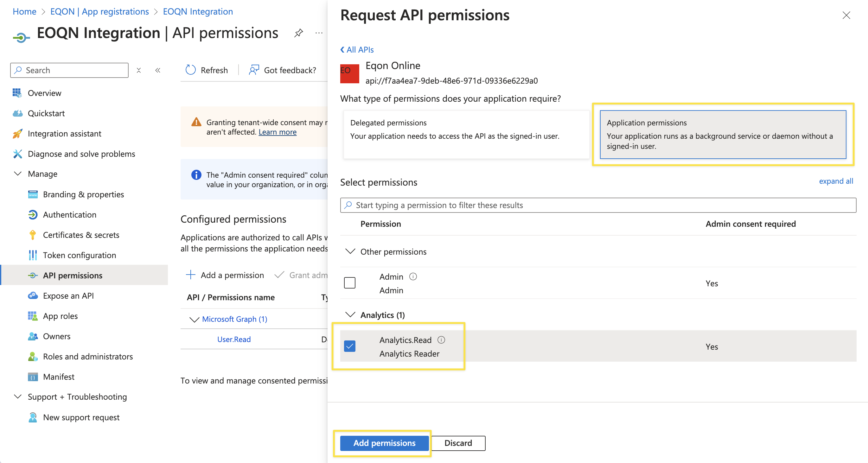Collapse the Analytics (1) group
This screenshot has width=868, height=463.
click(350, 315)
